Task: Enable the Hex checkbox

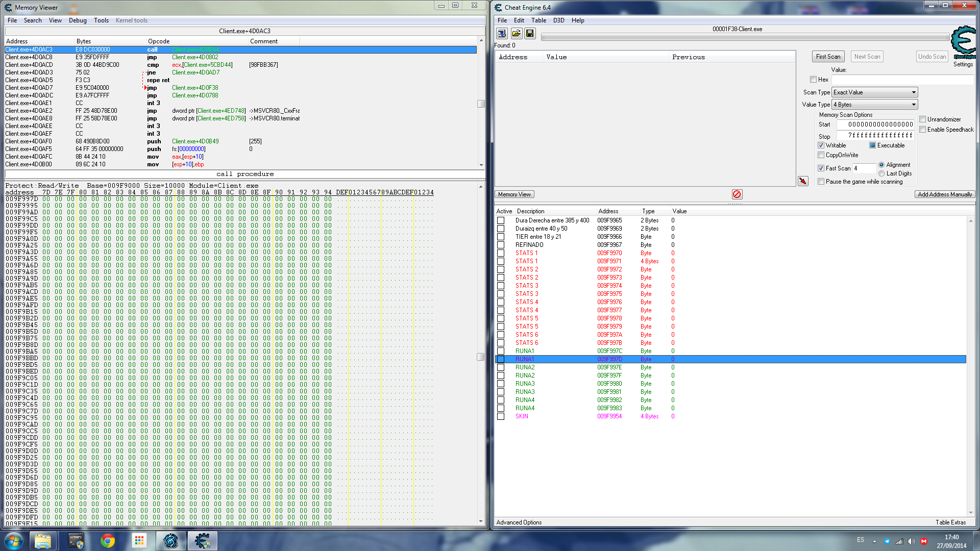Action: (x=813, y=80)
